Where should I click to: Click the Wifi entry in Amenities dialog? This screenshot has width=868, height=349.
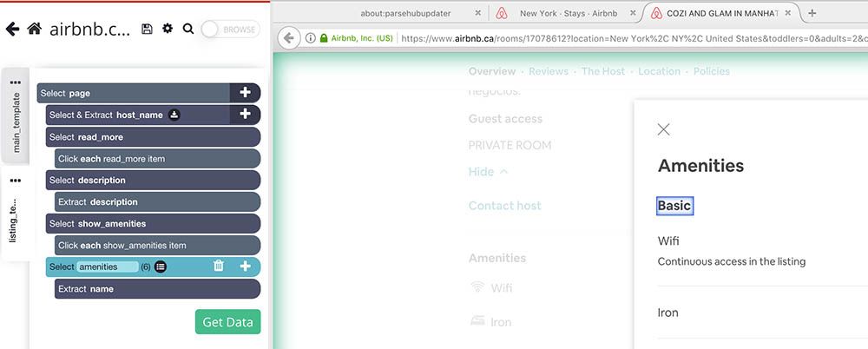click(668, 241)
